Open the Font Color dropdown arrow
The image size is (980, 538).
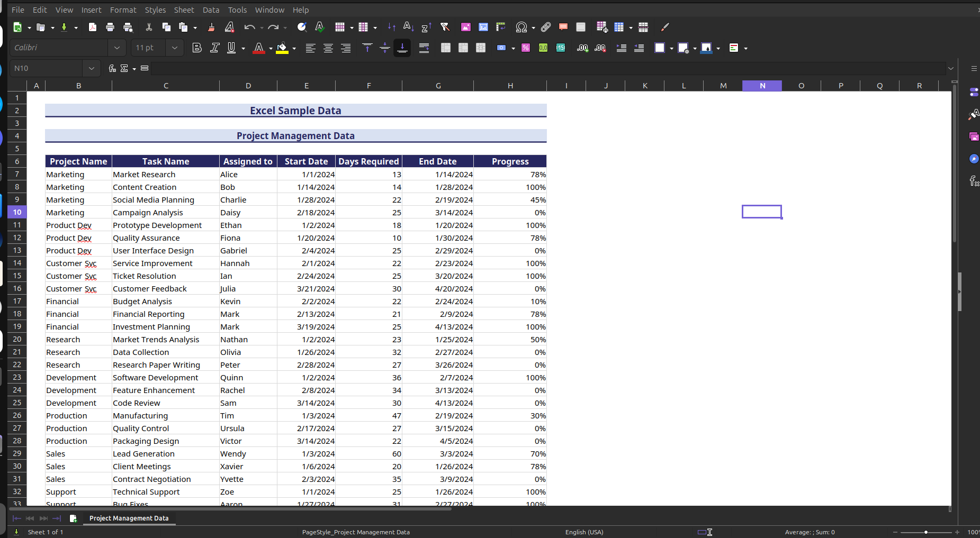point(271,48)
